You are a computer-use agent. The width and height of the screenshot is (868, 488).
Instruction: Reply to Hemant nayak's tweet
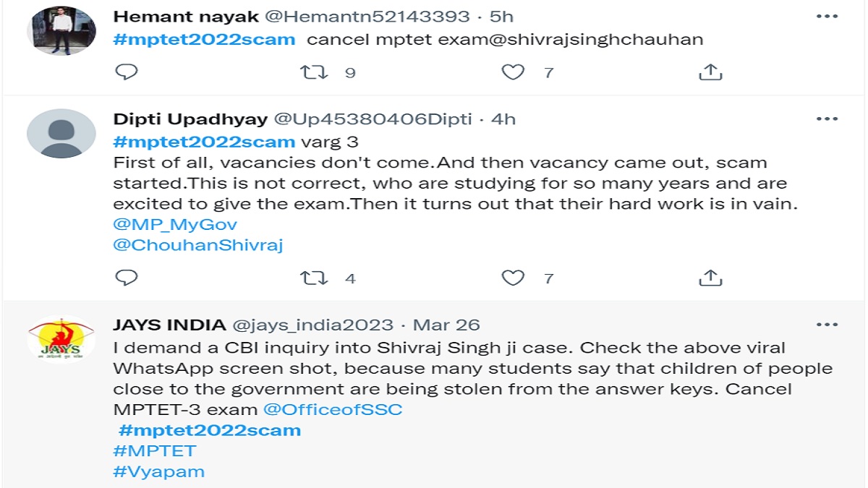[127, 72]
